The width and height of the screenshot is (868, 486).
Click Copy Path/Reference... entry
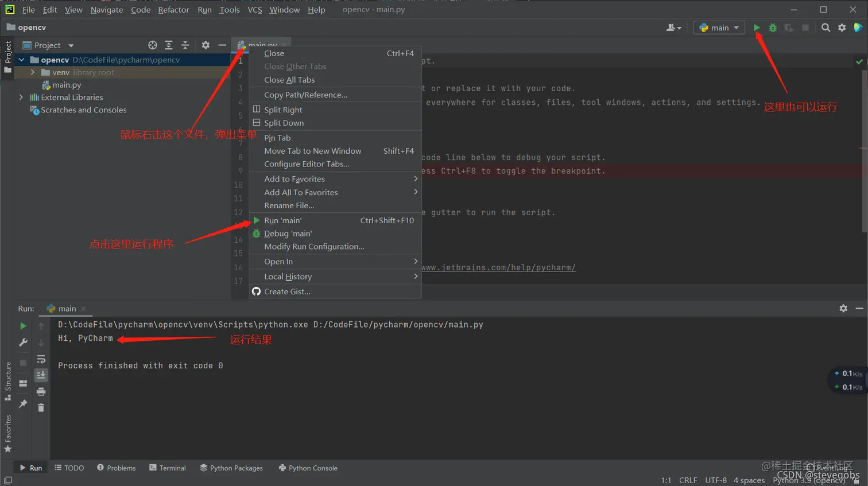click(336, 95)
